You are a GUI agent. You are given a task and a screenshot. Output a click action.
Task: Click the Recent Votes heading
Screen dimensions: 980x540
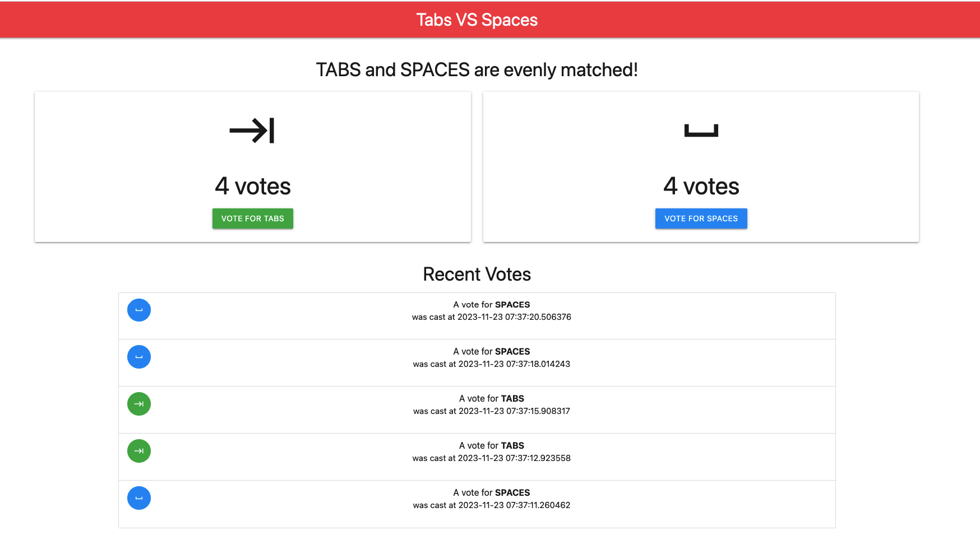click(x=477, y=274)
